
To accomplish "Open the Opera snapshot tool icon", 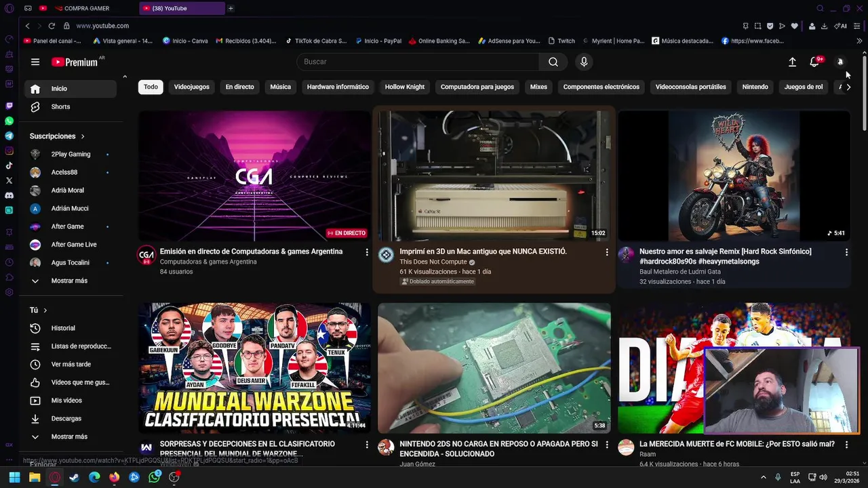I will (x=757, y=26).
